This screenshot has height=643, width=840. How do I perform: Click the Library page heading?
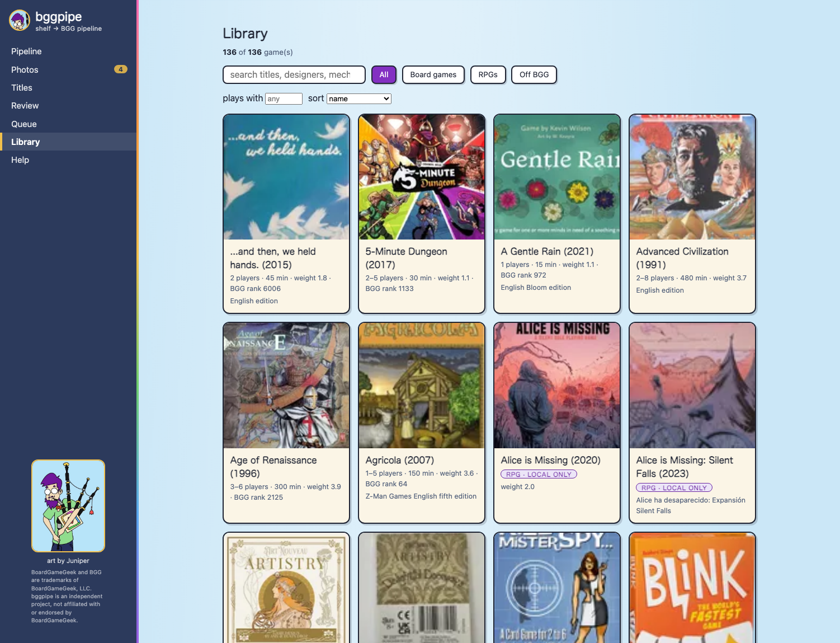tap(245, 34)
